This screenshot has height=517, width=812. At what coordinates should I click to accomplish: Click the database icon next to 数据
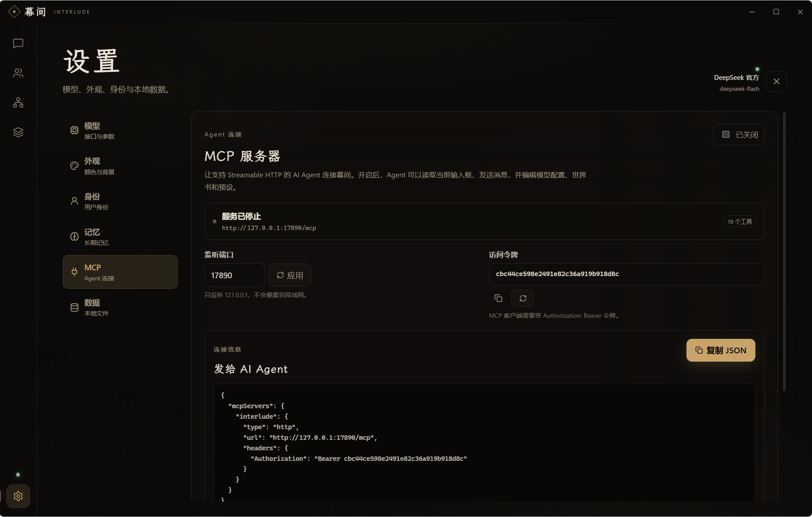75,308
